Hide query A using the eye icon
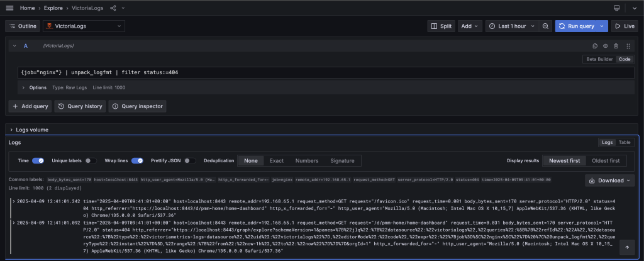The image size is (644, 261). pos(606,46)
